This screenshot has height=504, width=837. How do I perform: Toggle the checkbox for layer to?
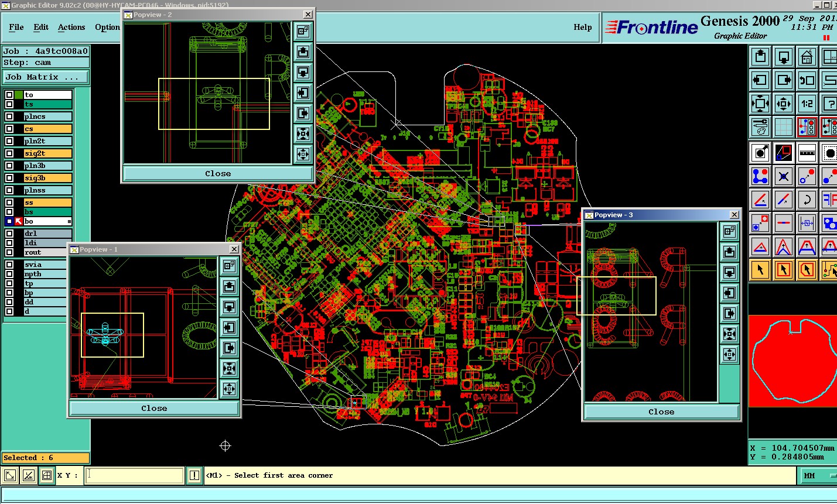tap(9, 95)
